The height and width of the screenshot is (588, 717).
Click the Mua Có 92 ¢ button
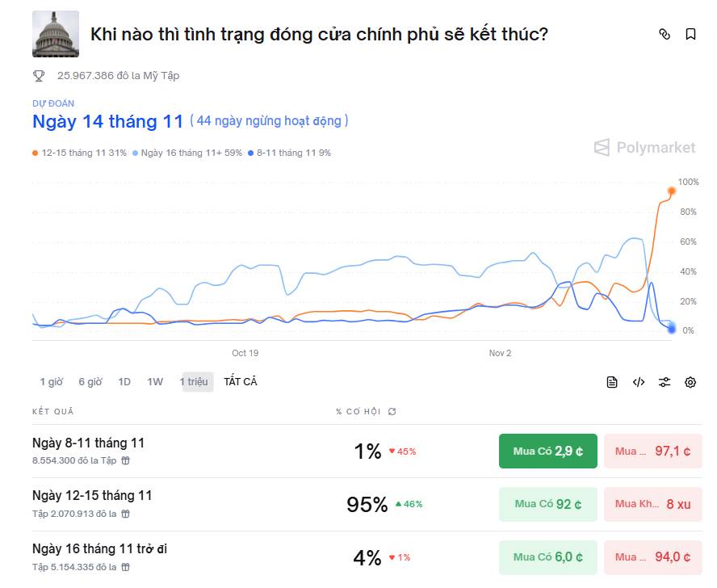pyautogui.click(x=547, y=504)
